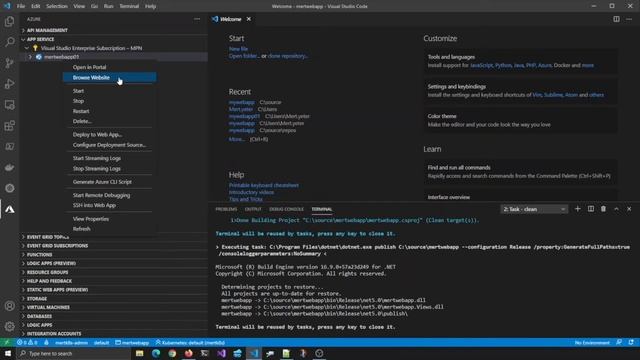Click Kubernetes default context in status bar

[x=190, y=342]
